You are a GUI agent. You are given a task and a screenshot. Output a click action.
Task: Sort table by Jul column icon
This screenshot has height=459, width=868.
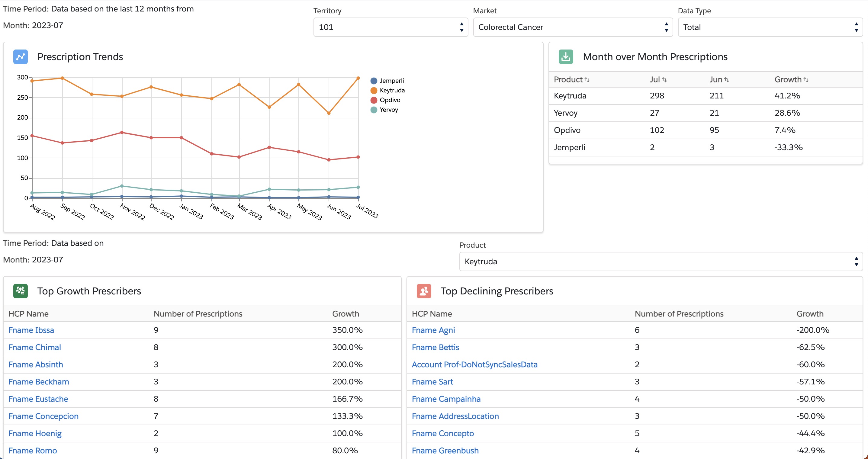point(664,80)
